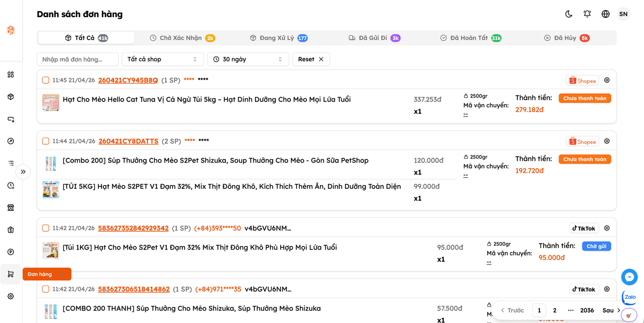Screen dimensions: 644x323
Task: Open the shopping cart orders icon in sidebar
Action: (x=11, y=274)
